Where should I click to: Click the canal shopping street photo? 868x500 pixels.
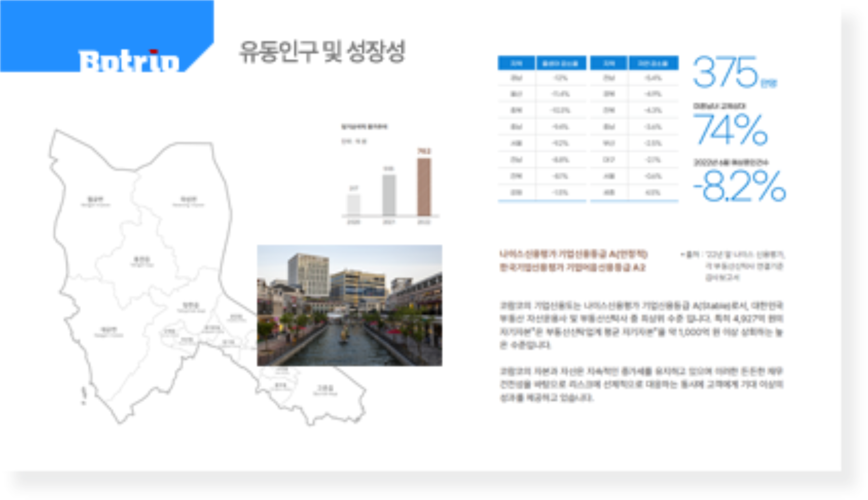tap(350, 306)
